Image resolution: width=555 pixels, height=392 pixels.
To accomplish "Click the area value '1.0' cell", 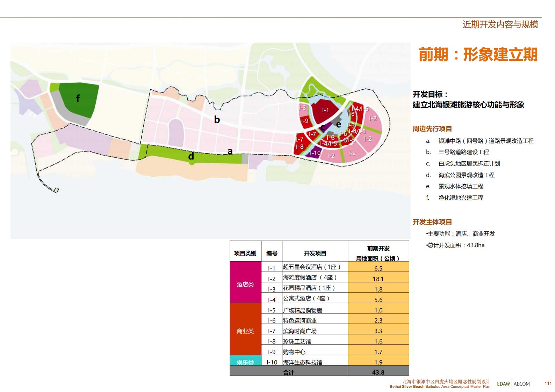I will 379,309.
